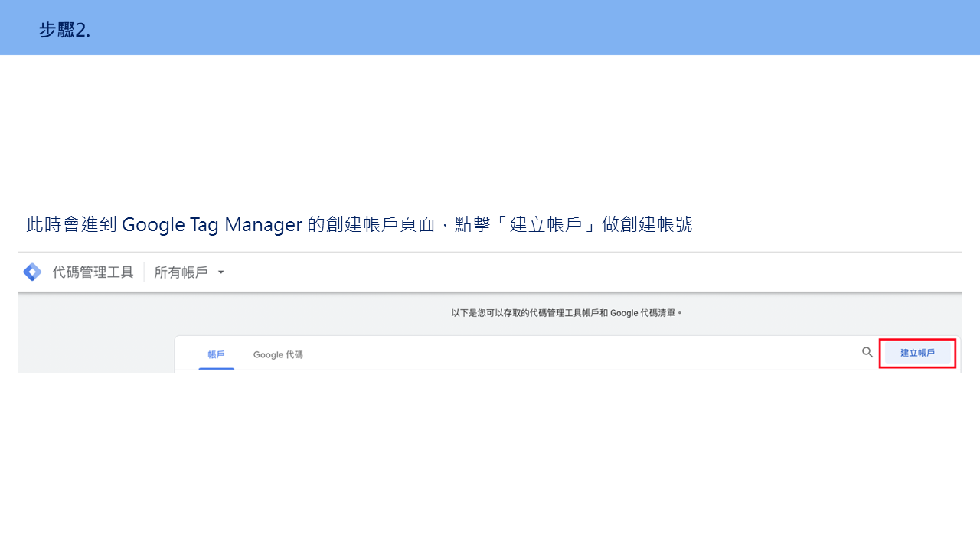Select the 所有帳戶 label
This screenshot has height=551, width=980.
[x=181, y=272]
